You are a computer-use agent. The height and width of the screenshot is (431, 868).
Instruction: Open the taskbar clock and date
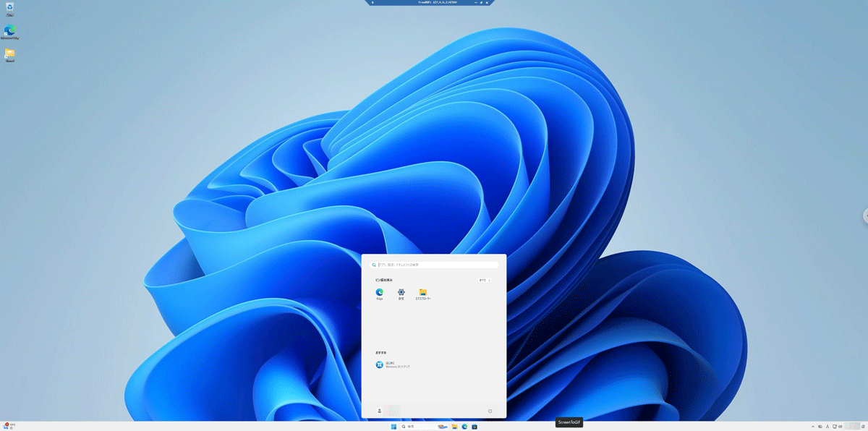point(851,427)
